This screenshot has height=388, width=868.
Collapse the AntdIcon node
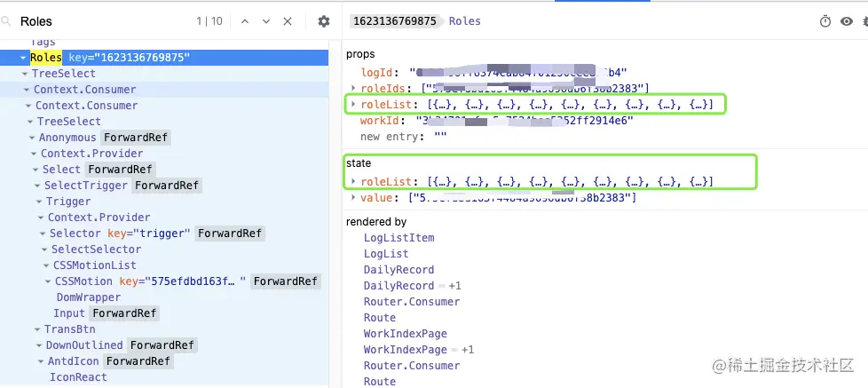41,361
